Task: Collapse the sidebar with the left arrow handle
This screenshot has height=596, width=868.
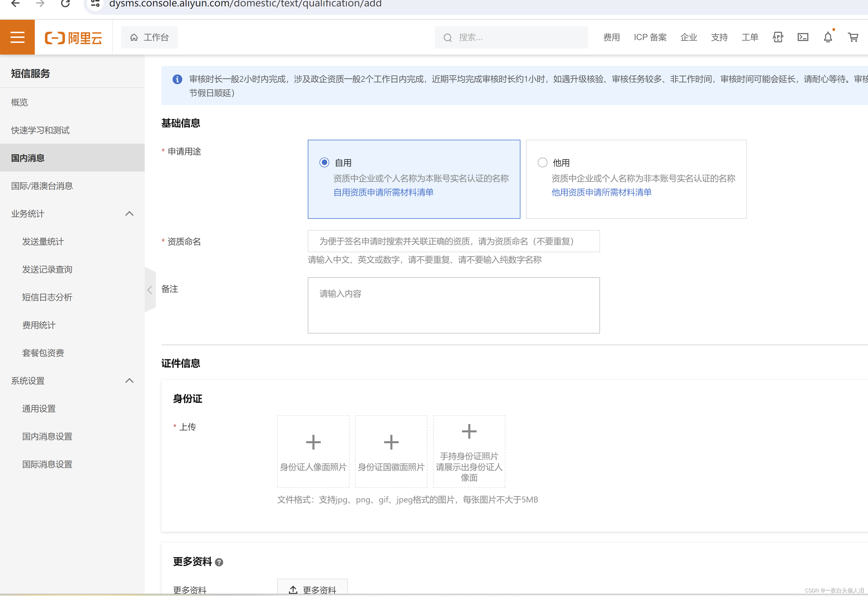Action: click(x=150, y=290)
